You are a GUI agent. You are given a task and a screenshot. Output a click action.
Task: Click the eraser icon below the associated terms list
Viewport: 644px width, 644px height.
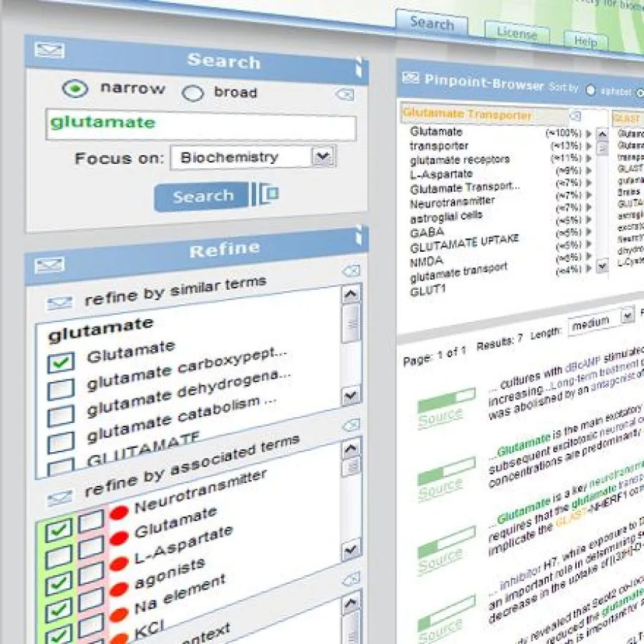click(351, 580)
